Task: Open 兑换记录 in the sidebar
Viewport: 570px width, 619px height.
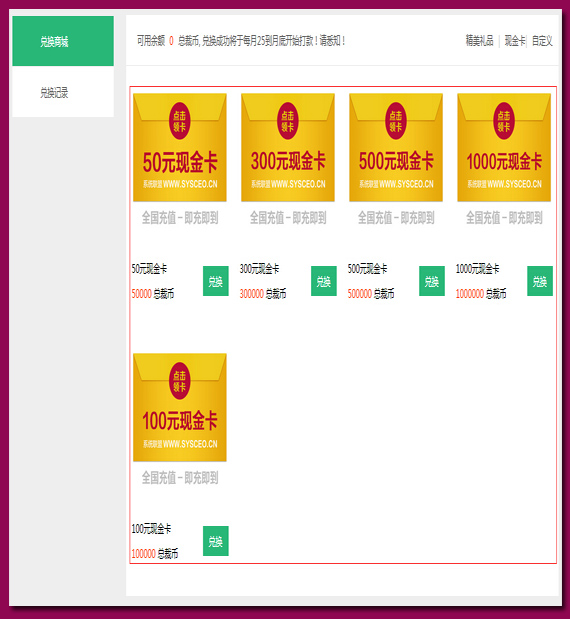Action: point(63,92)
